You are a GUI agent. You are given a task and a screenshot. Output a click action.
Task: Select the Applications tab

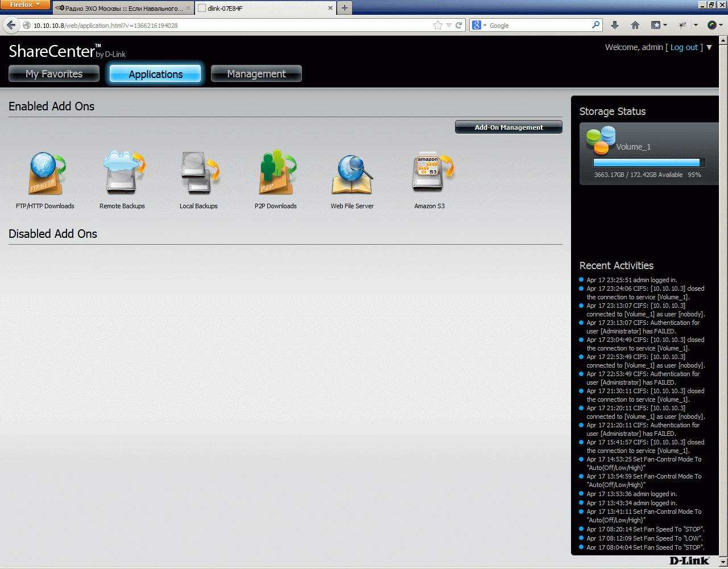(x=155, y=74)
